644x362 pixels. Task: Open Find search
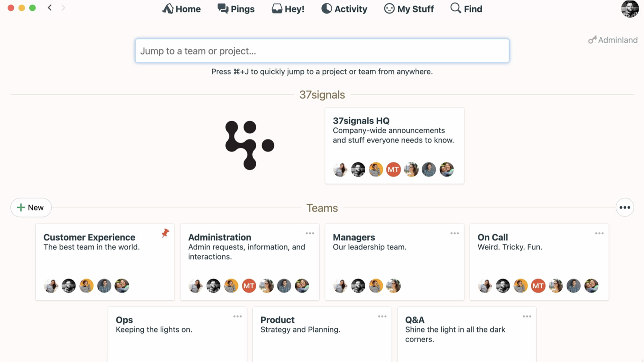click(467, 9)
